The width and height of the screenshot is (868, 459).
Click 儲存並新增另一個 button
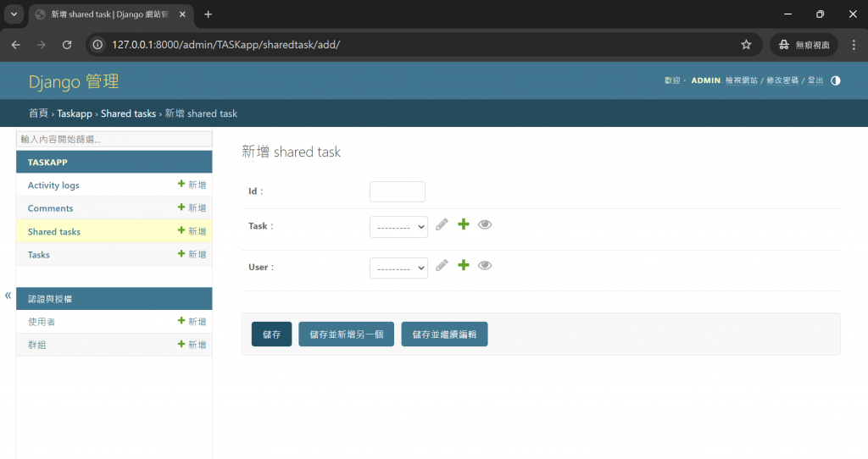(x=346, y=334)
